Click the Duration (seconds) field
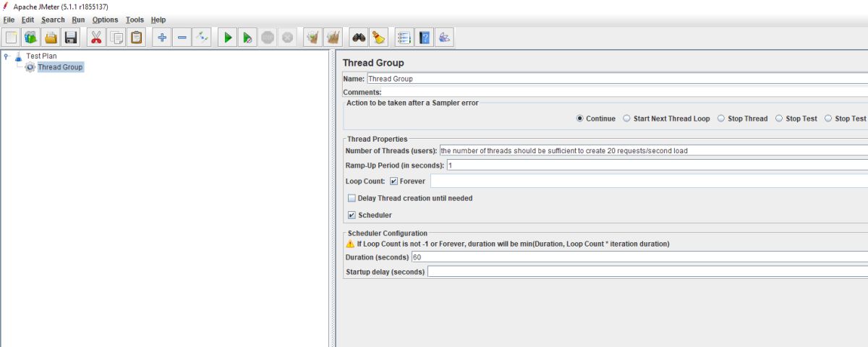Screen dimensions: 868x347 pos(640,257)
